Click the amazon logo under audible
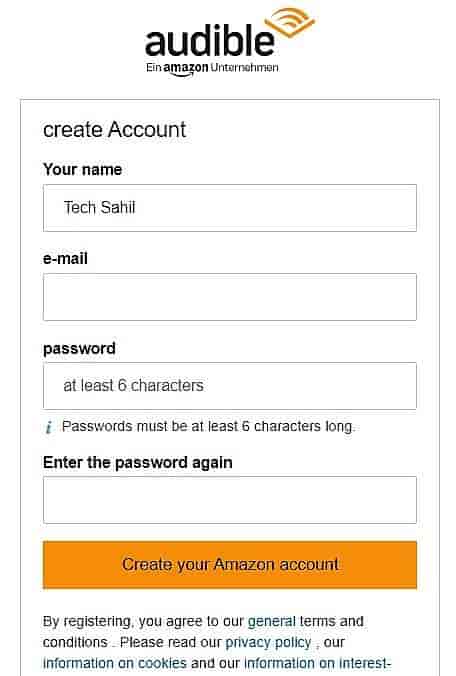This screenshot has height=676, width=456. click(x=186, y=69)
